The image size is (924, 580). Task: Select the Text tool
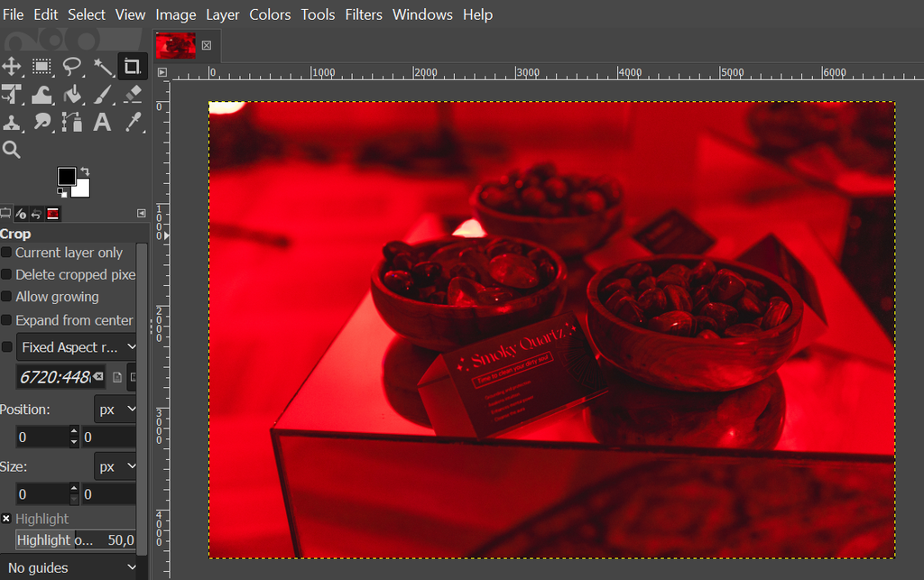tap(101, 123)
